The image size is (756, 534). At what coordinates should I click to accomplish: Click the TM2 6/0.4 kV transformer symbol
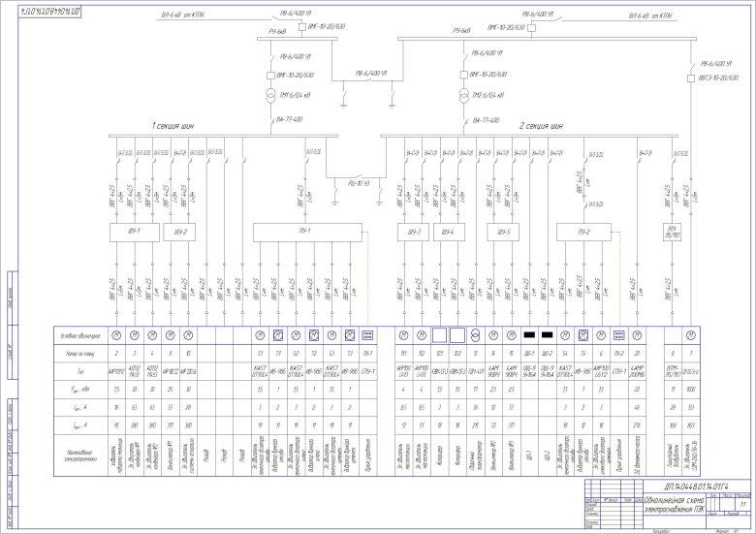click(x=466, y=96)
